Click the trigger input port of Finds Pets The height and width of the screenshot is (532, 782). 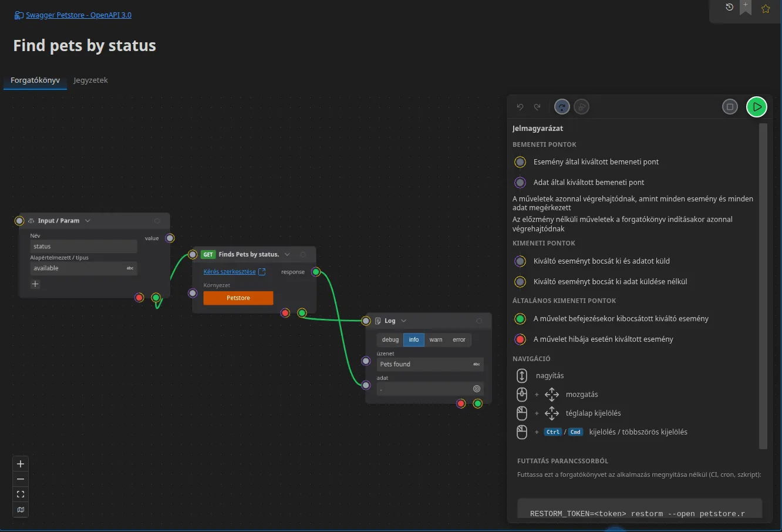point(193,254)
